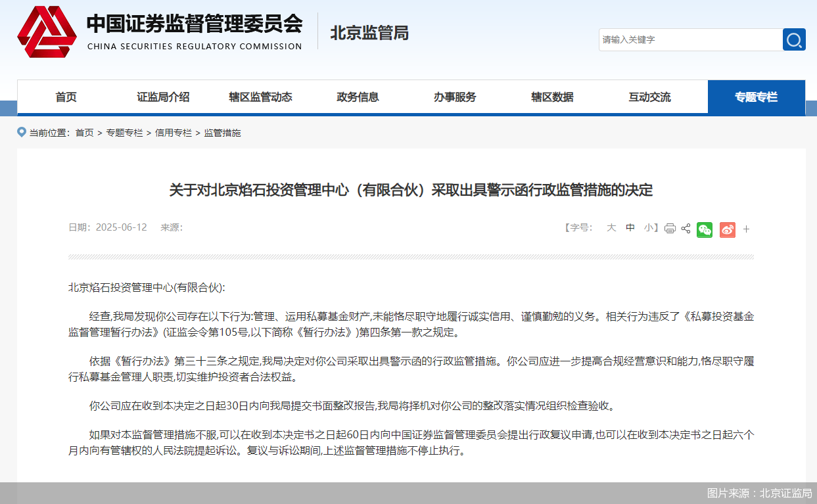Open the 互动交流 navigation menu
Screen dimensions: 817x504
coord(649,97)
